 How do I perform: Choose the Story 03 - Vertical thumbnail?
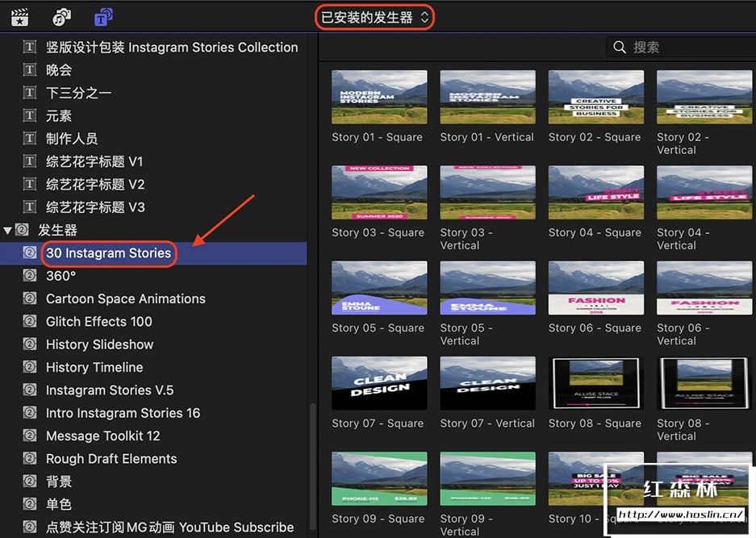point(488,192)
